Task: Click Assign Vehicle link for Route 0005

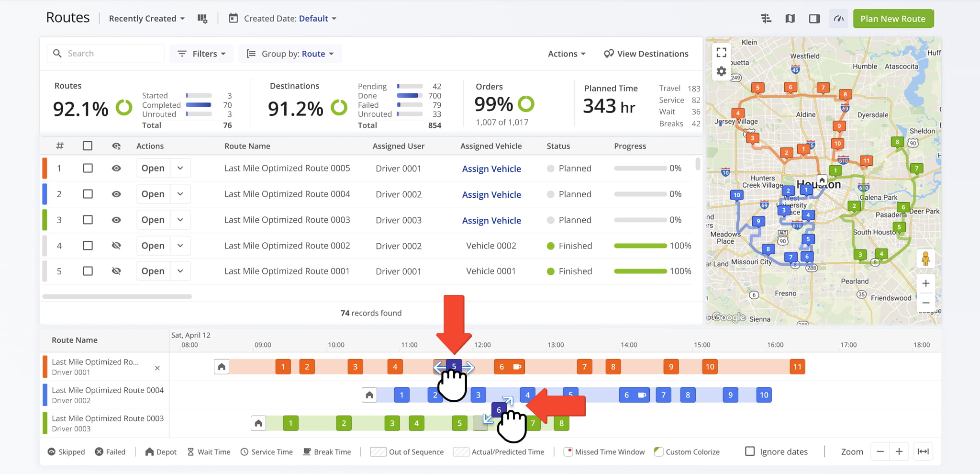Action: tap(491, 169)
